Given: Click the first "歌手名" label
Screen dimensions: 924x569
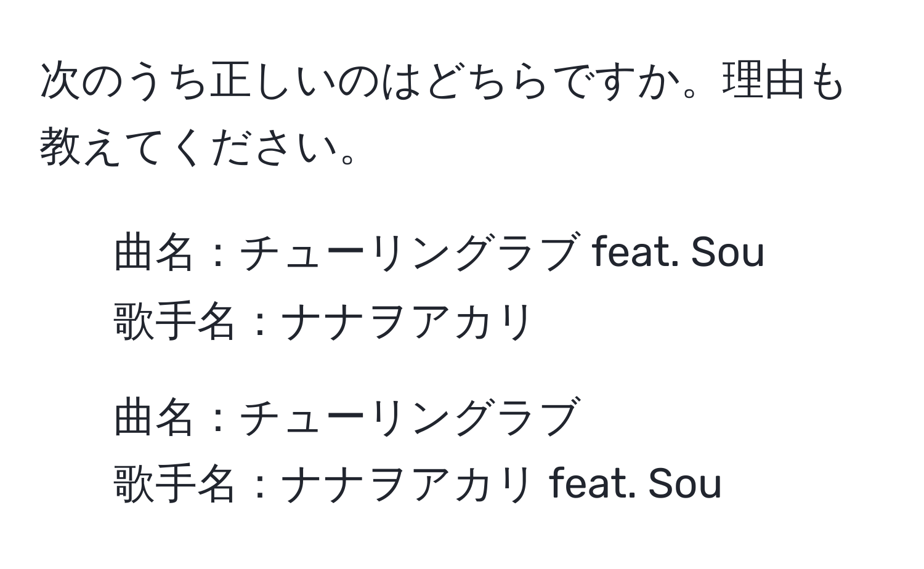Looking at the screenshot, I should pos(174,321).
